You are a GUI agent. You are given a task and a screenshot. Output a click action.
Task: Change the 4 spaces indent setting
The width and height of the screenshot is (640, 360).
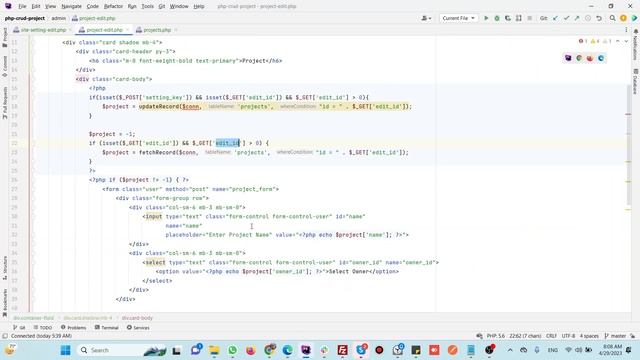[x=589, y=336]
